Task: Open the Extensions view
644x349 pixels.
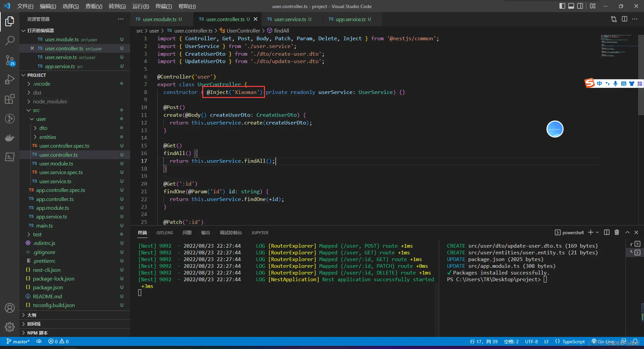Action: pyautogui.click(x=10, y=99)
